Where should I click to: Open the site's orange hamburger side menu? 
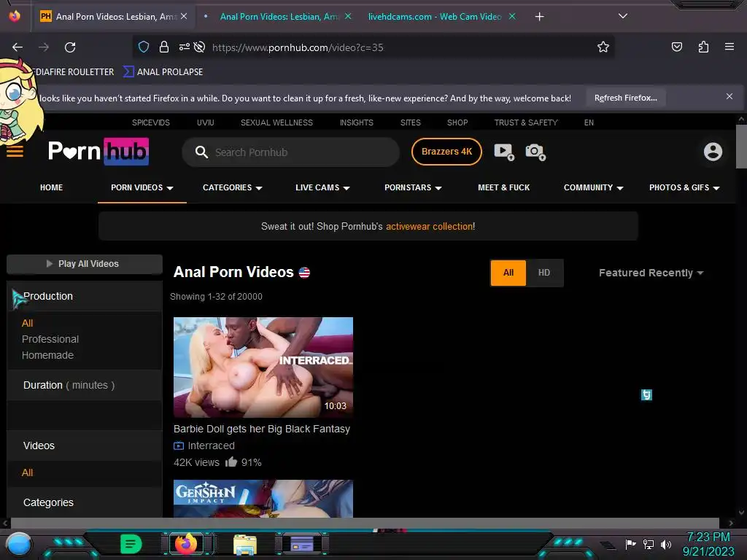tap(15, 152)
